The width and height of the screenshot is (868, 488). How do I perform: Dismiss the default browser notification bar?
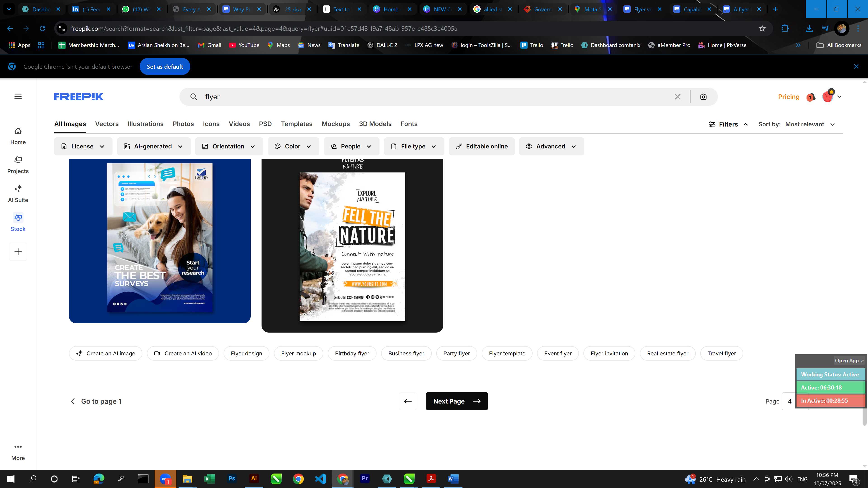tap(856, 67)
